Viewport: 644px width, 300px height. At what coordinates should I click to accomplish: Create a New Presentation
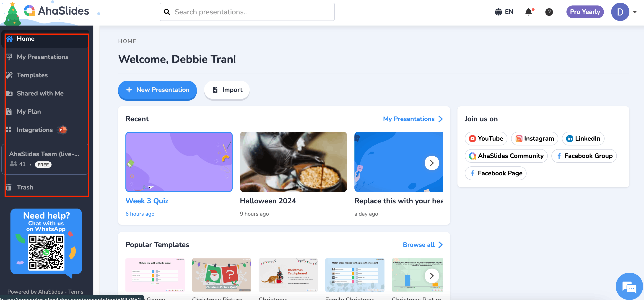157,90
